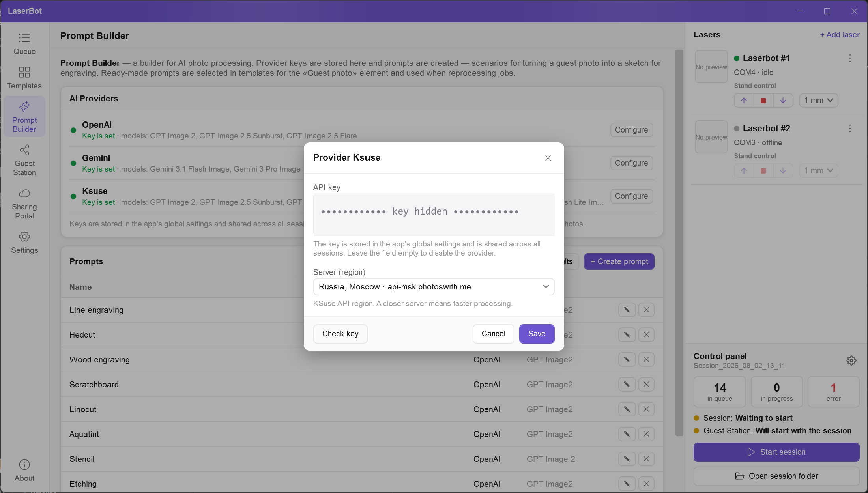Delete the Aquatint prompt
Screen dimensions: 868x493
pyautogui.click(x=646, y=434)
